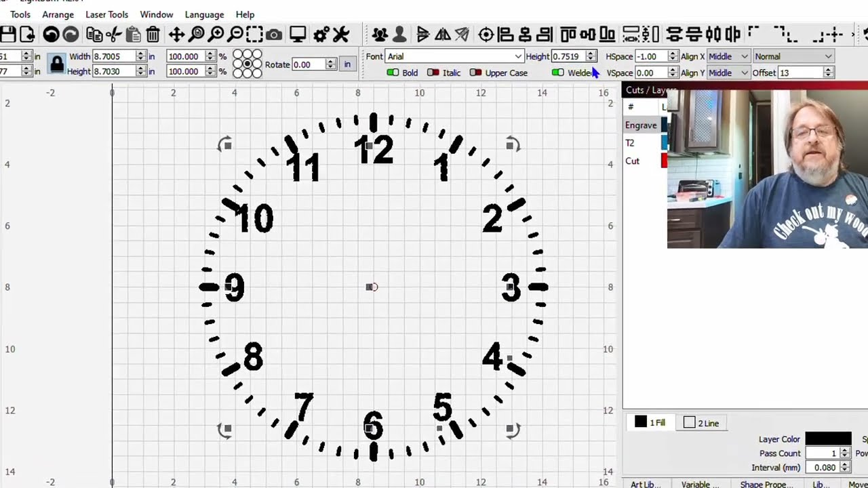This screenshot has width=868, height=488.
Task: Open the Align Y Middle dropdown
Action: (x=728, y=73)
